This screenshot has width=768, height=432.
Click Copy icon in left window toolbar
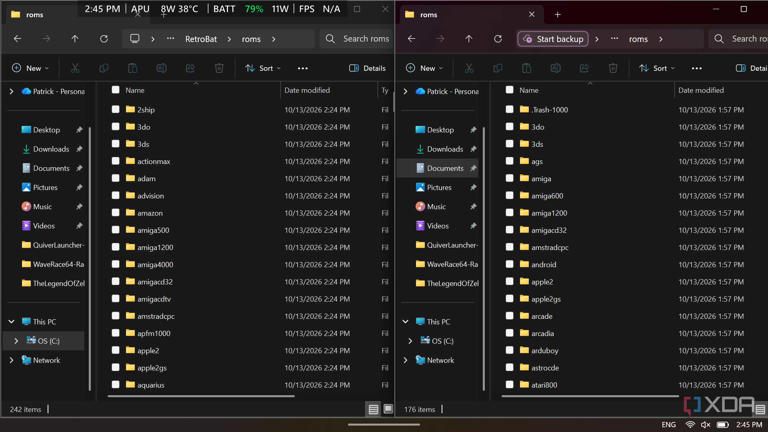[x=104, y=68]
